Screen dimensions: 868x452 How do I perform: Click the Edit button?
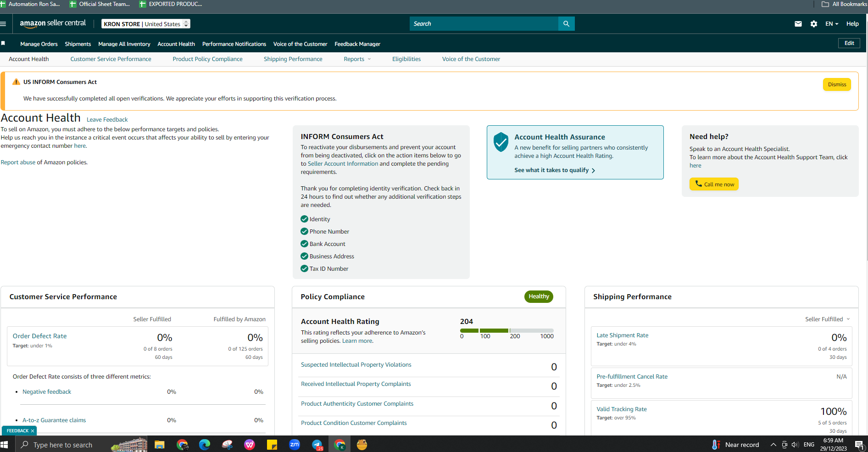(849, 43)
